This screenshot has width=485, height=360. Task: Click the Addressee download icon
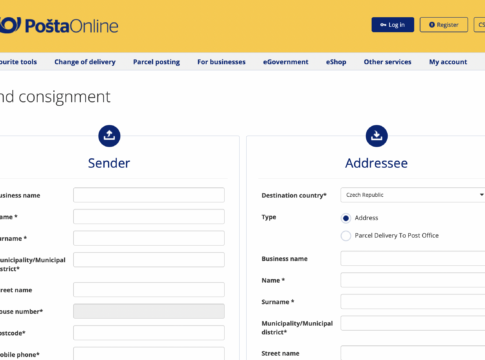[x=376, y=136]
